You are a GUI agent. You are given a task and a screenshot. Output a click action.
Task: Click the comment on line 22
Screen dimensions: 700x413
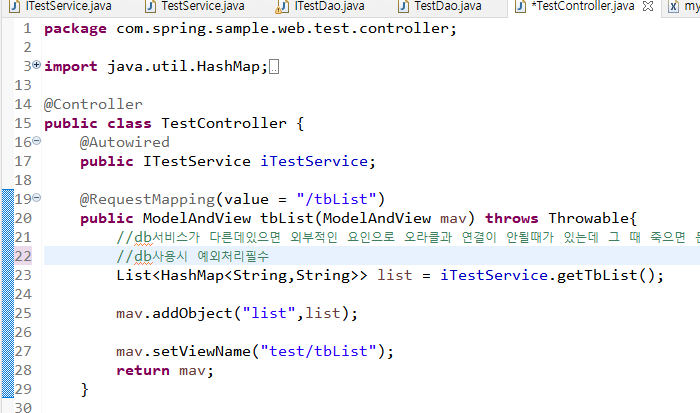192,256
